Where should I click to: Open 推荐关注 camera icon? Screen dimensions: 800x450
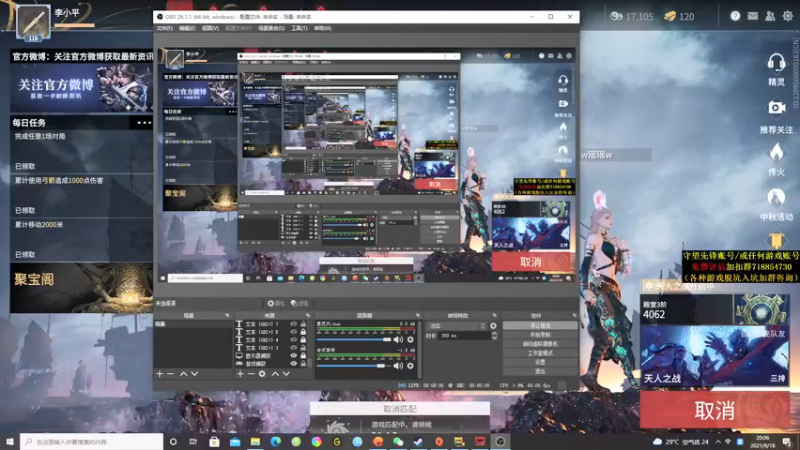[777, 108]
